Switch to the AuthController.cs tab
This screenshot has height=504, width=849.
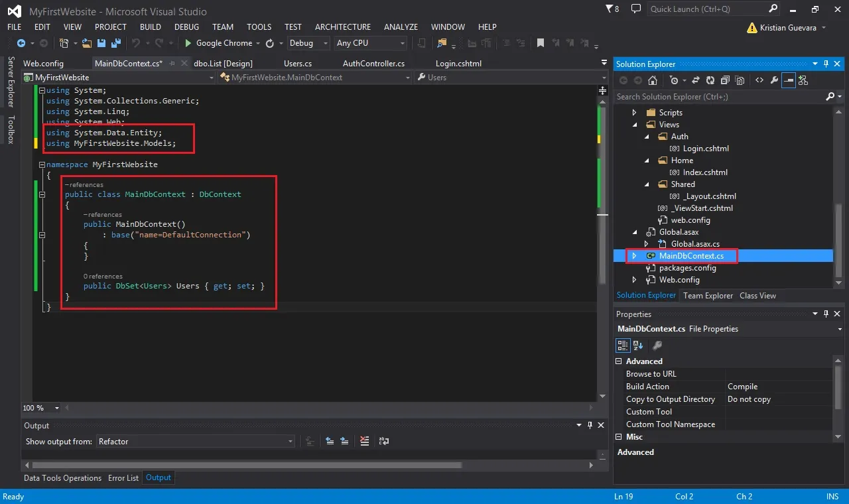click(x=373, y=64)
